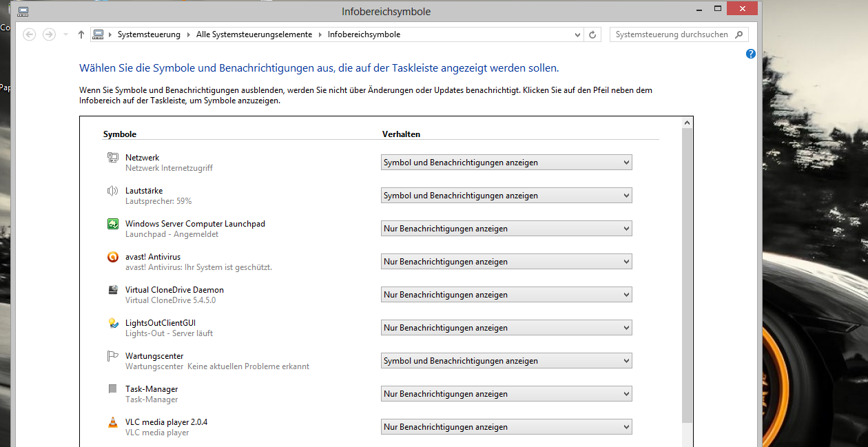Open Windows Server Computer Launchpad behavior dropdown
Viewport: 868px width, 447px height.
point(506,229)
